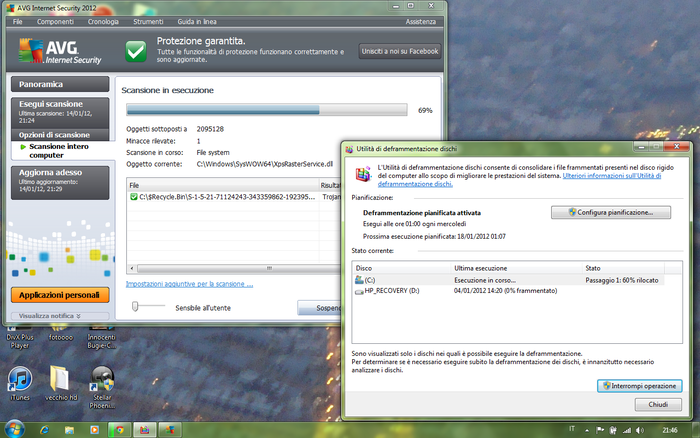Click the green check icon on Recycle.Bin row

point(133,197)
